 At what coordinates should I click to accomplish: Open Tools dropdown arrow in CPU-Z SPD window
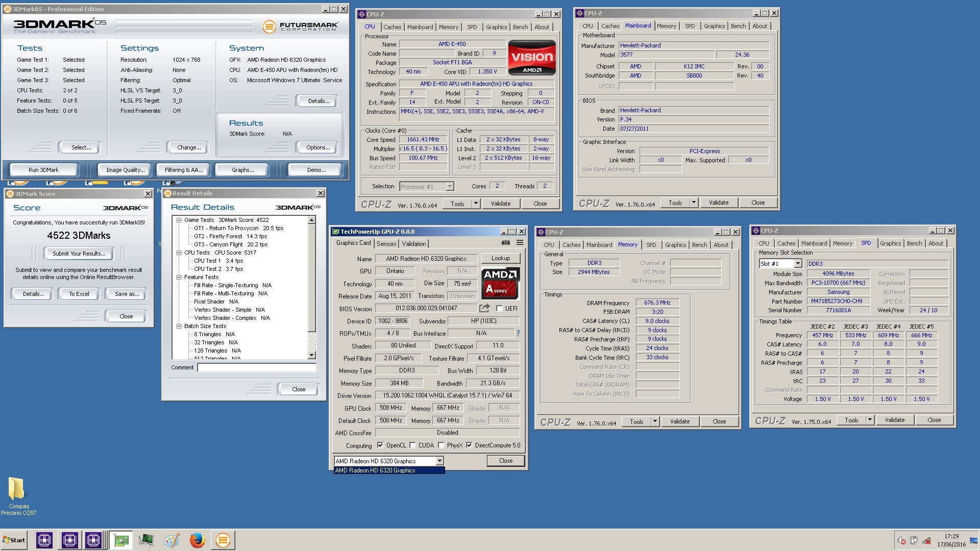coord(870,420)
